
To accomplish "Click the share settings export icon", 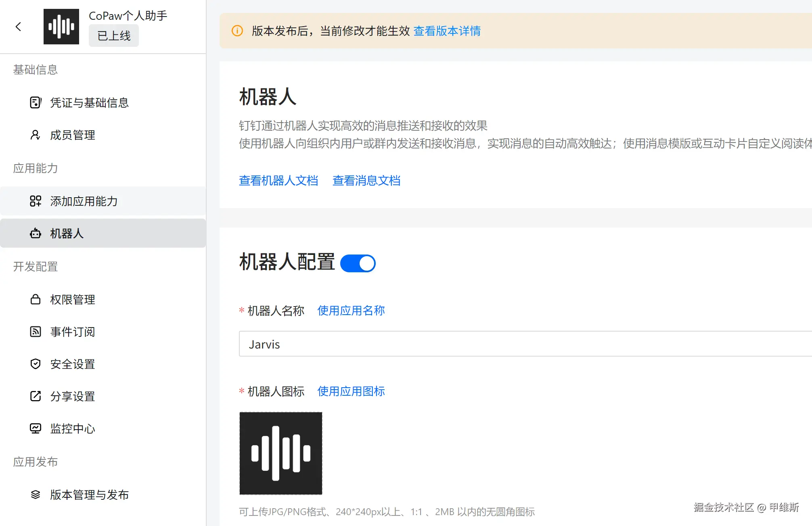I will point(36,396).
